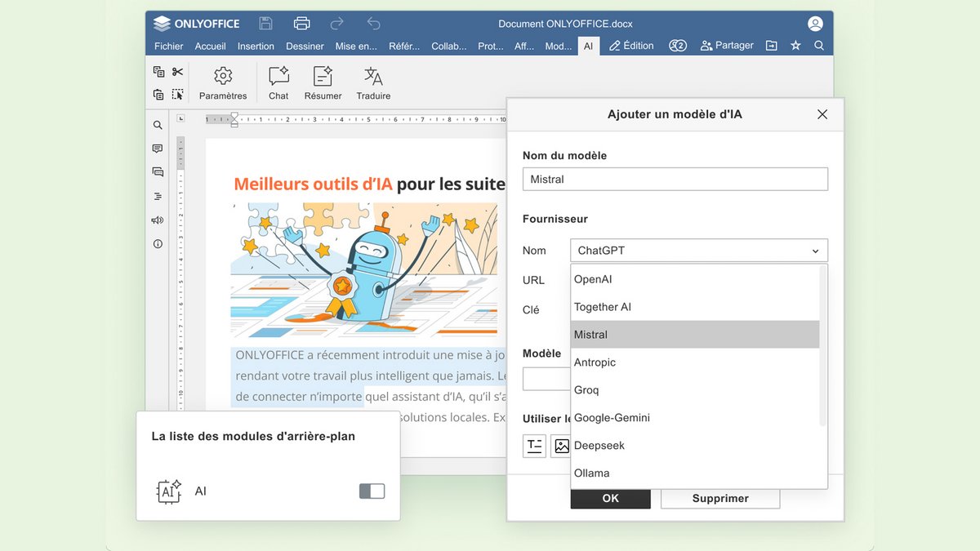980x551 pixels.
Task: Select the image capability icon button
Action: (561, 446)
